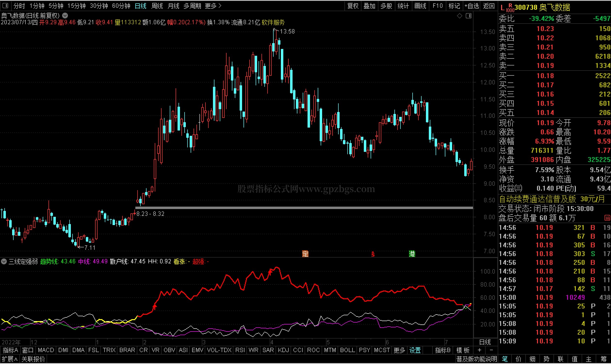
Task: Click the 多股 toolbar button
Action: coord(386,6)
